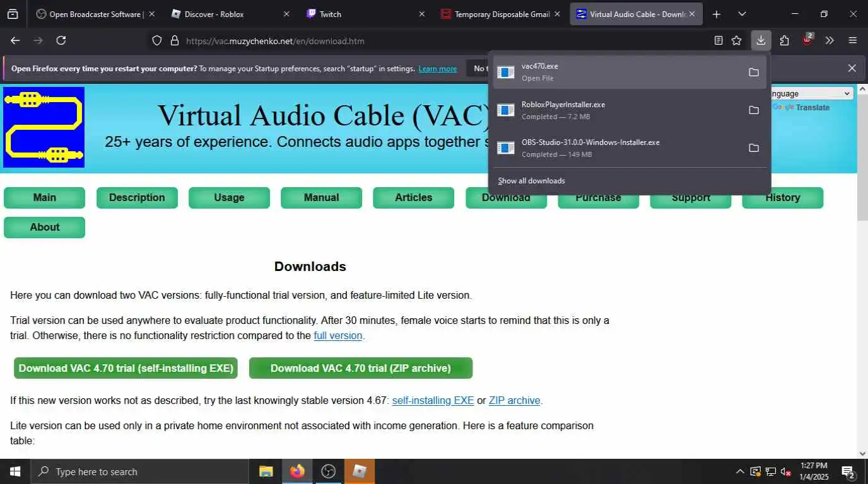Viewport: 868px width, 484px height.
Task: Open Firefox application hamburger menu
Action: pyautogui.click(x=853, y=40)
